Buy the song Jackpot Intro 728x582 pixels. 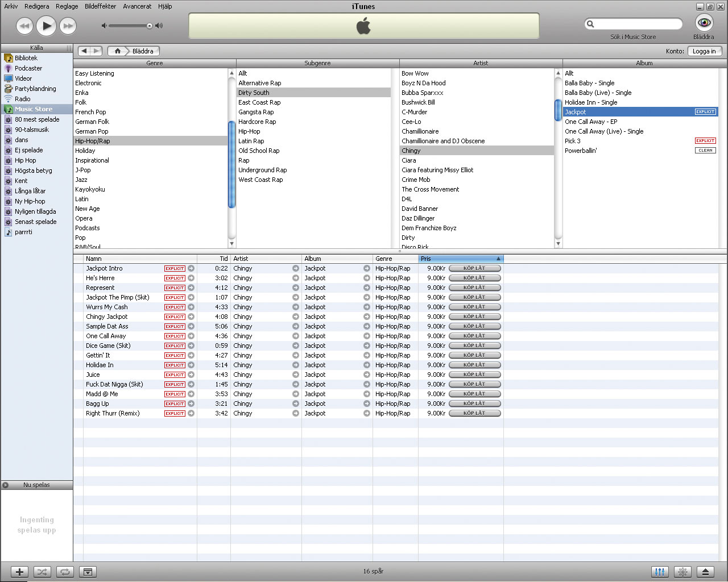point(474,268)
